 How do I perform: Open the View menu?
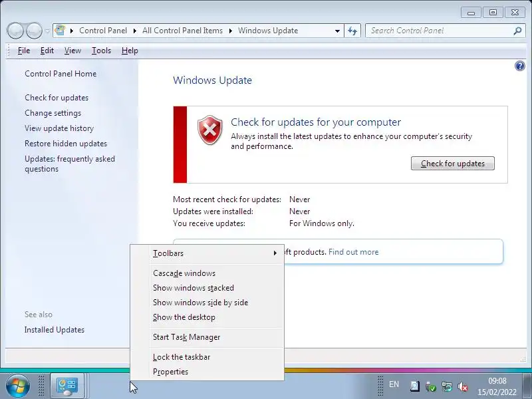point(72,51)
